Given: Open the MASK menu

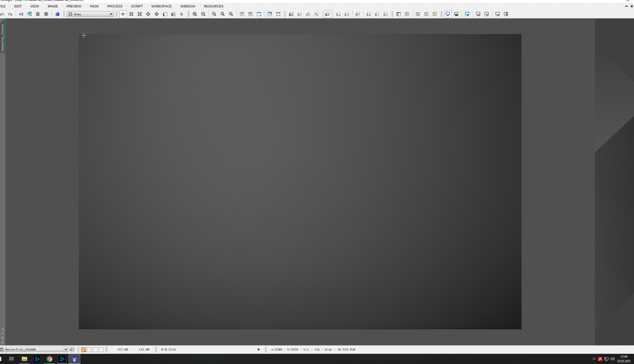Looking at the screenshot, I should [x=94, y=6].
